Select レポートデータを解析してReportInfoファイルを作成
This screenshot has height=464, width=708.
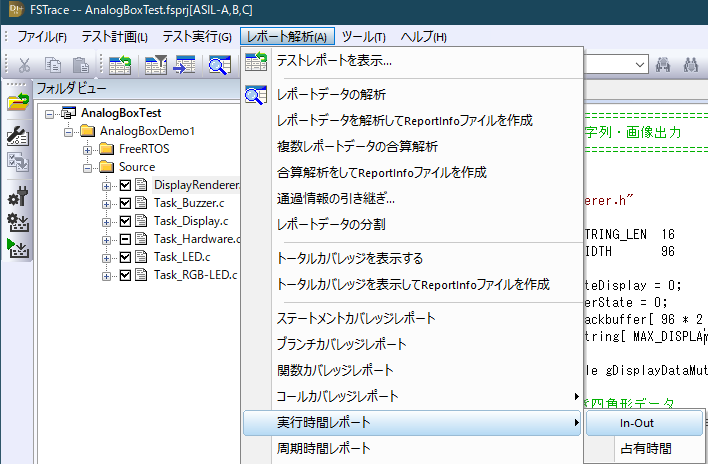tap(412, 121)
